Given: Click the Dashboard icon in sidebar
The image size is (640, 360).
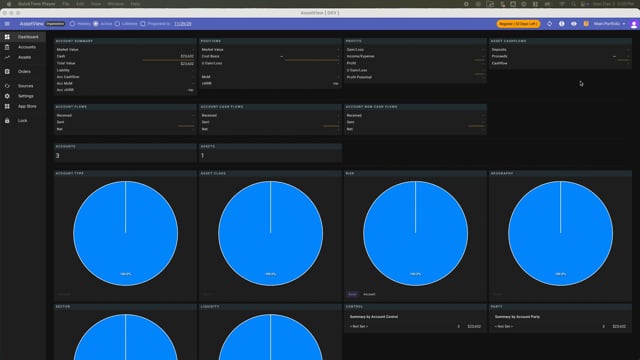Looking at the screenshot, I should [7, 37].
